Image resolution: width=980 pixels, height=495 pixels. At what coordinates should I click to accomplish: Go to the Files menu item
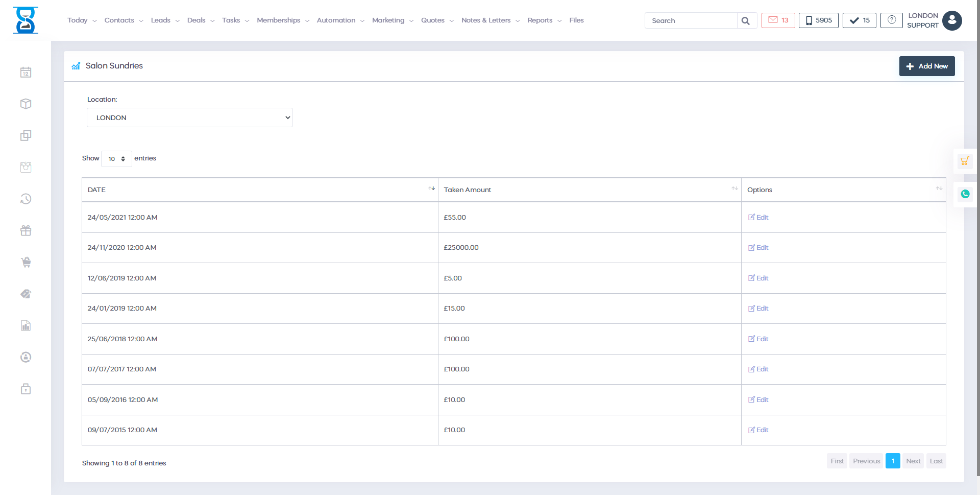click(x=576, y=20)
